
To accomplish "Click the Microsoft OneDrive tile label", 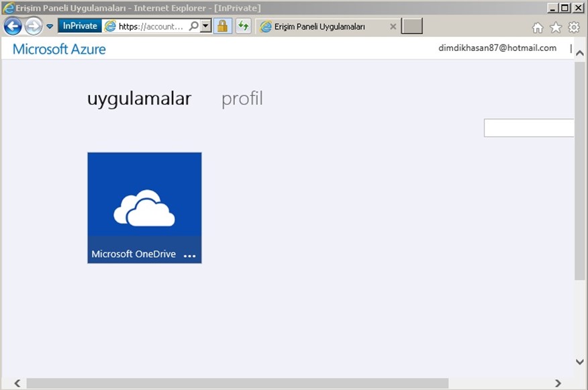I will [134, 254].
